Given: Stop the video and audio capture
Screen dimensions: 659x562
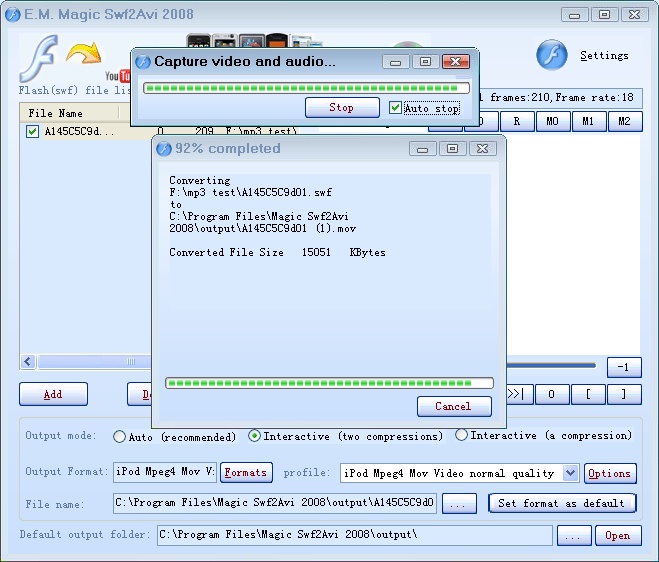Looking at the screenshot, I should click(x=342, y=108).
